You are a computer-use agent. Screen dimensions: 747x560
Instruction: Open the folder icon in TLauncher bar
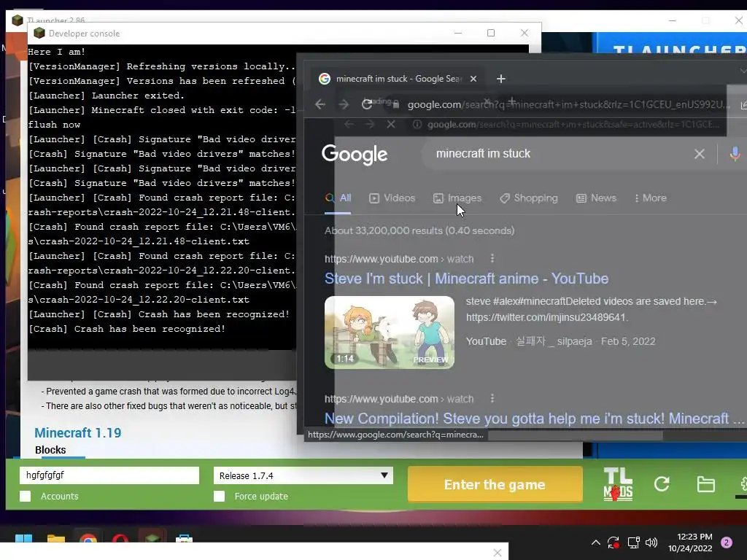pos(705,484)
